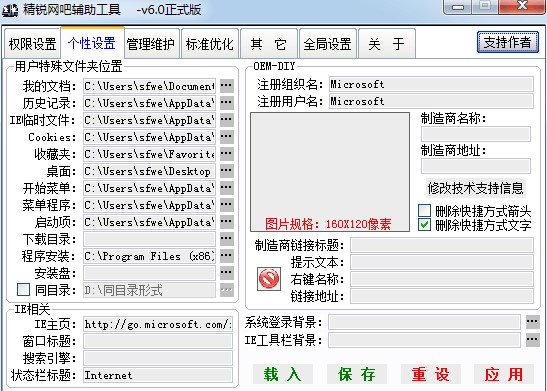The height and width of the screenshot is (391, 547).
Task: Browse for IE工具栏背景 image
Action: tap(533, 339)
